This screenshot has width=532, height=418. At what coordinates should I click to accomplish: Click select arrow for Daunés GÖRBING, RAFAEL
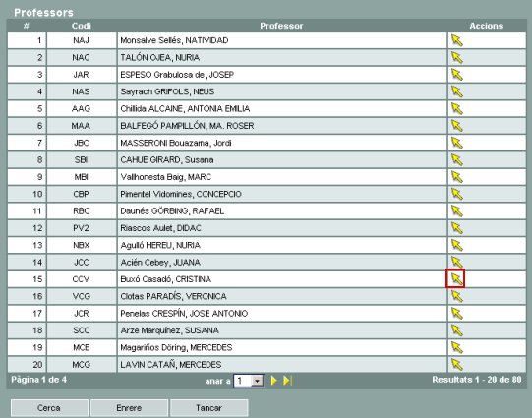[456, 211]
